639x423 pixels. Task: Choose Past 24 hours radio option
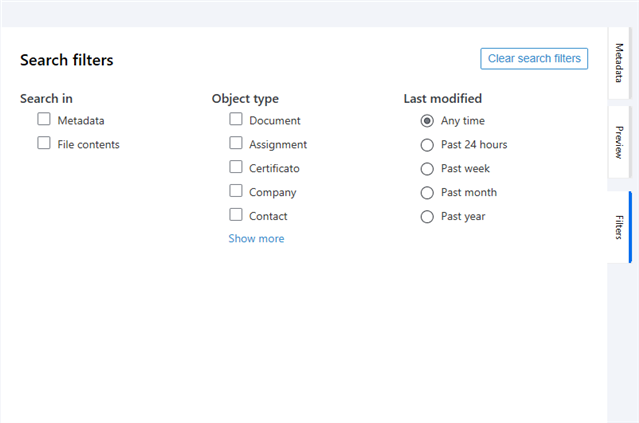click(x=427, y=145)
